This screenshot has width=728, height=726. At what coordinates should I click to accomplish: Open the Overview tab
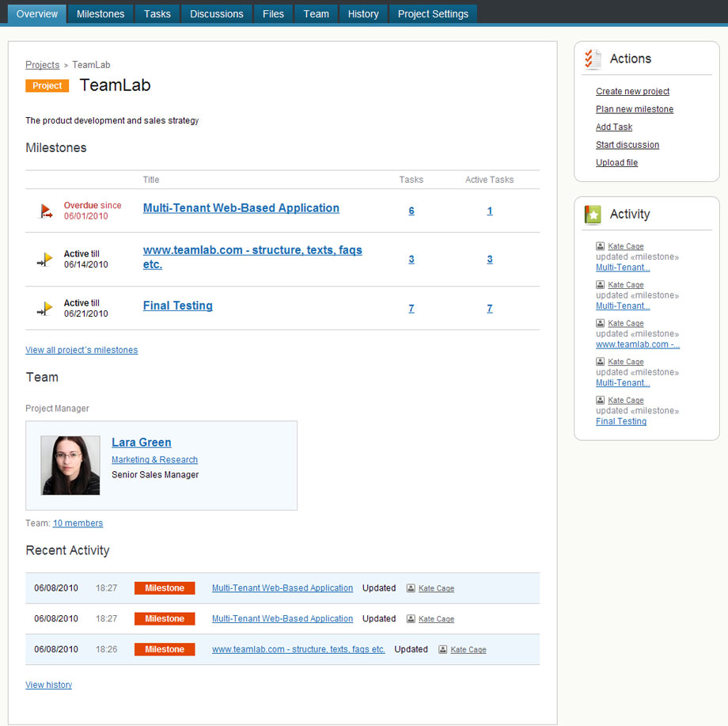[37, 14]
